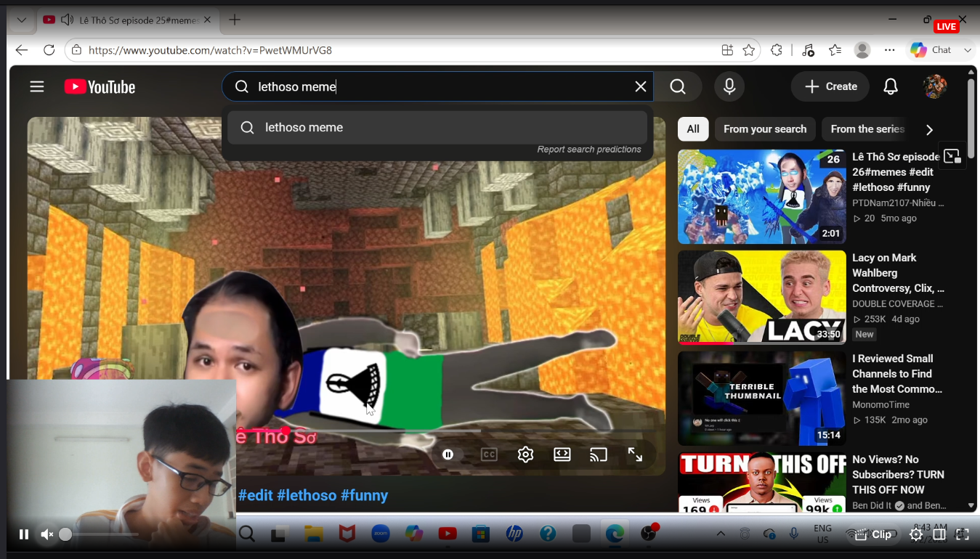This screenshot has width=980, height=559.
Task: Select the 'From your search' chip
Action: [x=765, y=129]
